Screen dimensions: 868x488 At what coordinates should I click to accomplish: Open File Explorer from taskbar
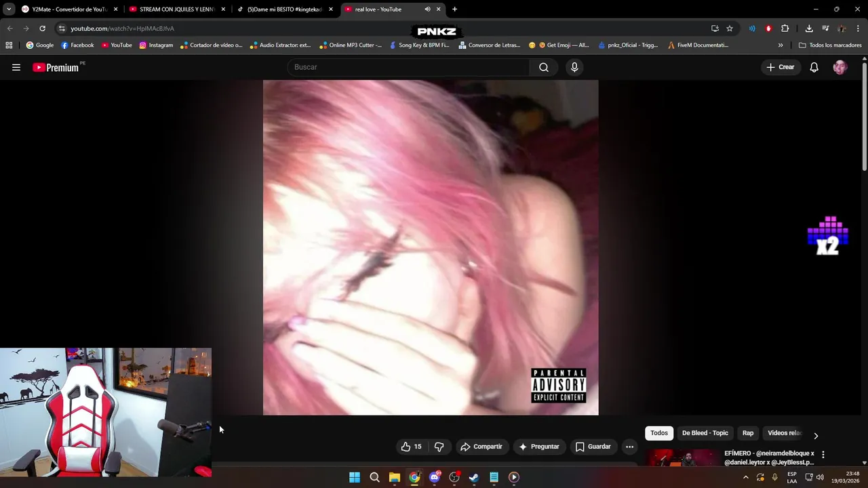[x=395, y=477]
